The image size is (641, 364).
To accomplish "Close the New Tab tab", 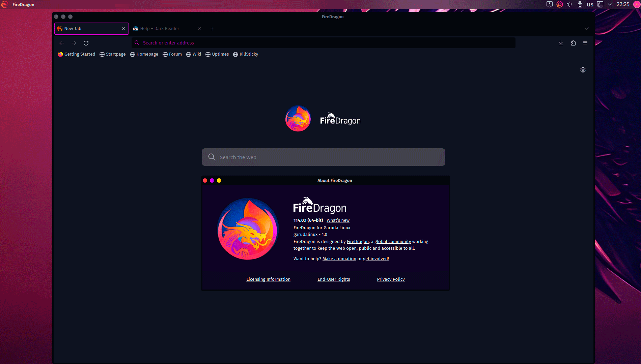I will [123, 29].
